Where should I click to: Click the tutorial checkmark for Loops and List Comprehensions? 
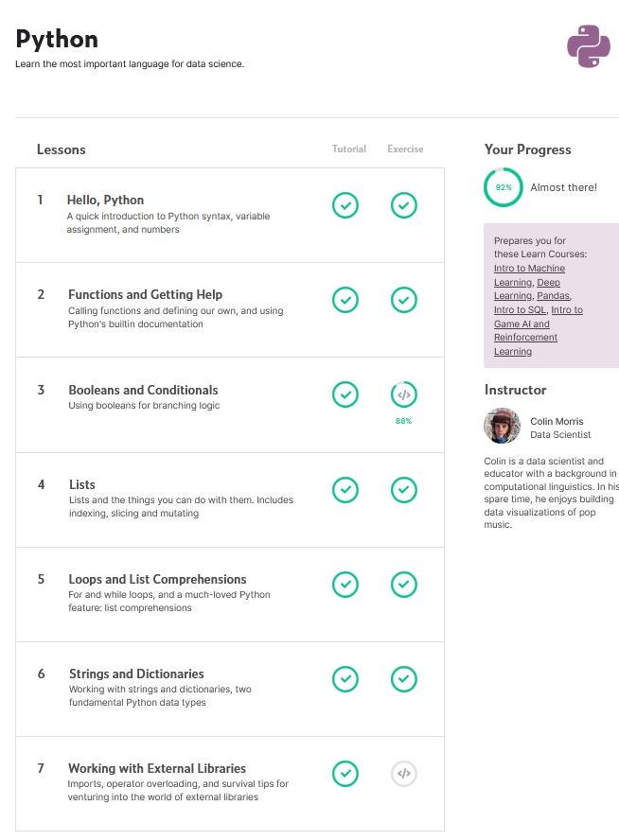345,585
